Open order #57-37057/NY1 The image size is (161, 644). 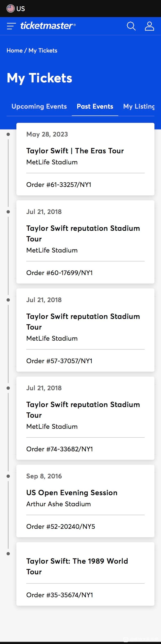point(59,361)
